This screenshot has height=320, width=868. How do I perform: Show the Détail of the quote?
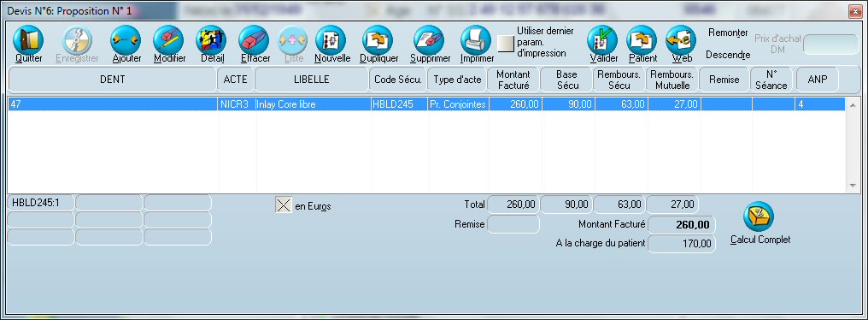point(211,40)
